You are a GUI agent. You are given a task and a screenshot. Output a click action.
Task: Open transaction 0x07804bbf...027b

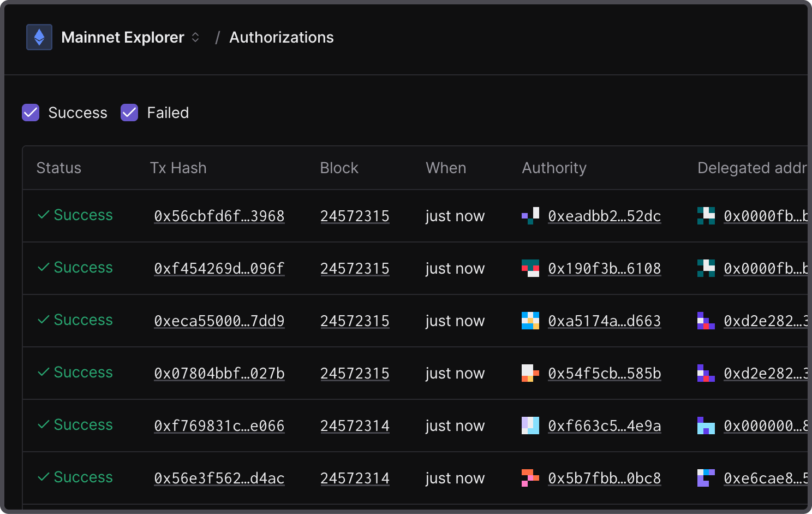click(x=219, y=374)
